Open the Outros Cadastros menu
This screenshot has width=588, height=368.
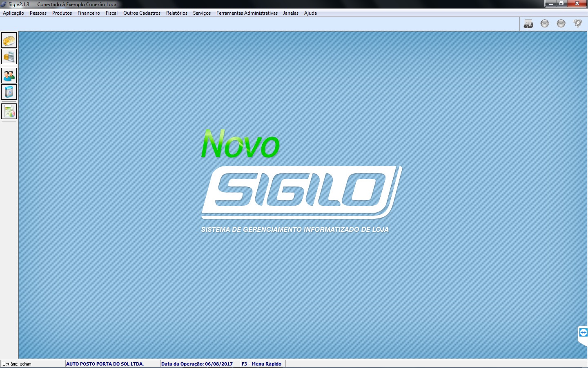click(142, 13)
